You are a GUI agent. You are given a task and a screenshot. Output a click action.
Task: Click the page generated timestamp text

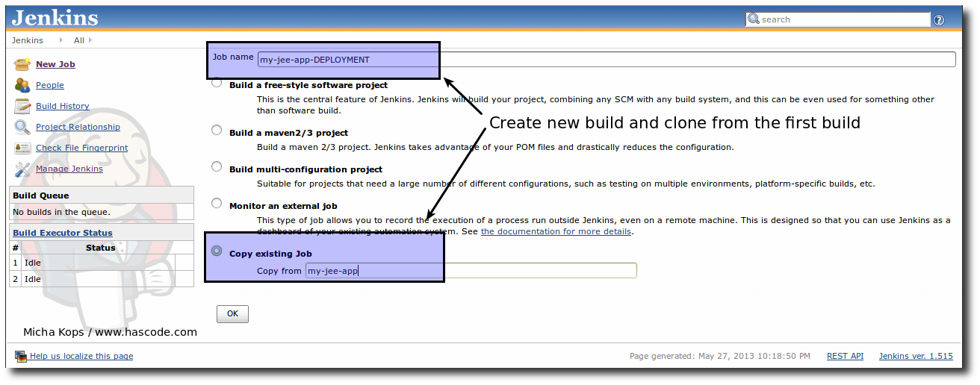pyautogui.click(x=719, y=356)
